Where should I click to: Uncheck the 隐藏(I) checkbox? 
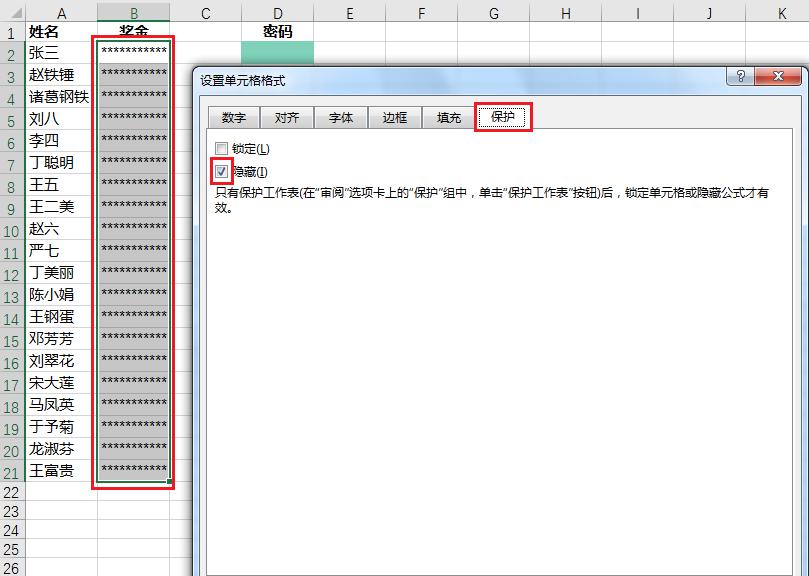[x=221, y=171]
